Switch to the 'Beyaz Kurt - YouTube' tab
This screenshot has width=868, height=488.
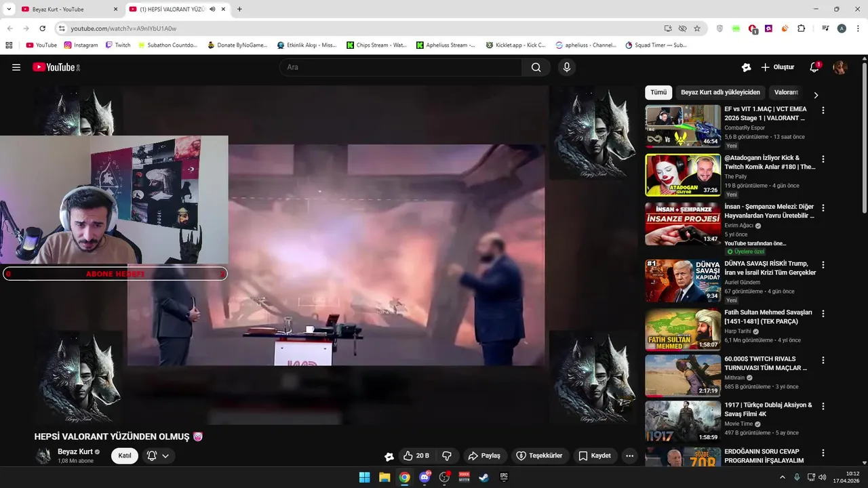click(70, 9)
